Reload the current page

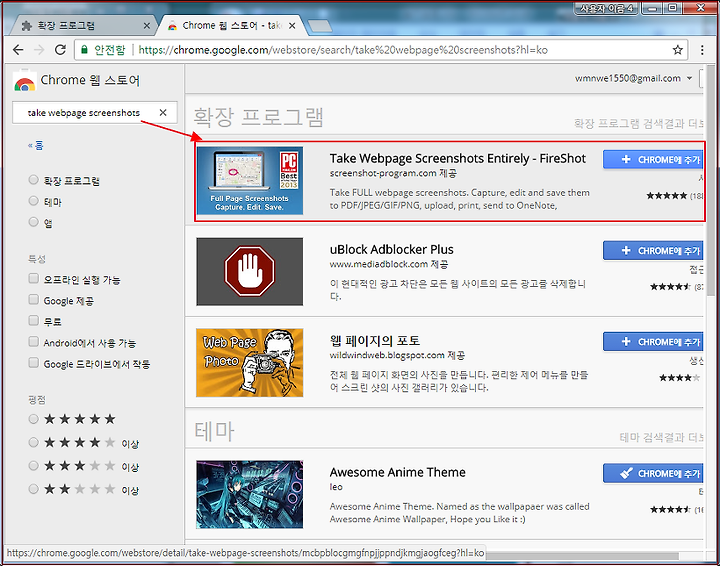pos(60,50)
